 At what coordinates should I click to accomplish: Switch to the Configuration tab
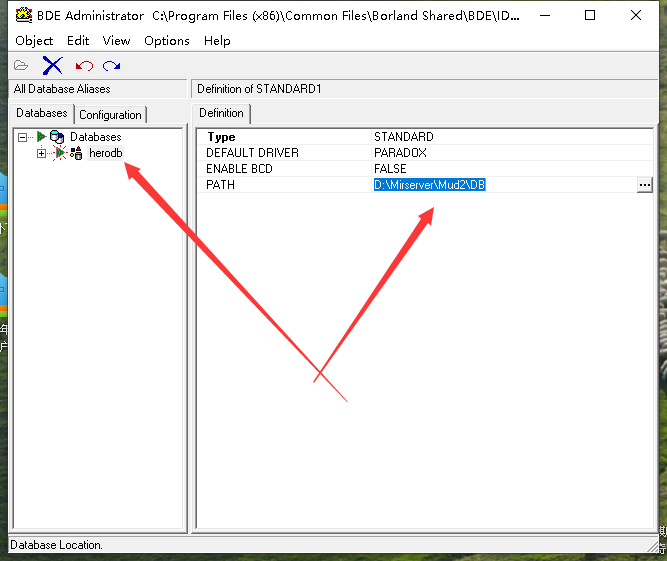[110, 115]
